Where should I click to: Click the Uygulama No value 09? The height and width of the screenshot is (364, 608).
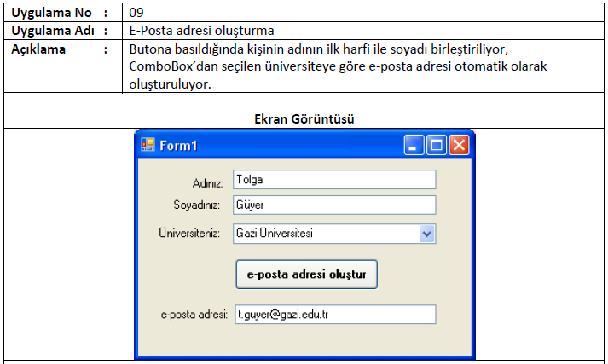click(x=136, y=13)
